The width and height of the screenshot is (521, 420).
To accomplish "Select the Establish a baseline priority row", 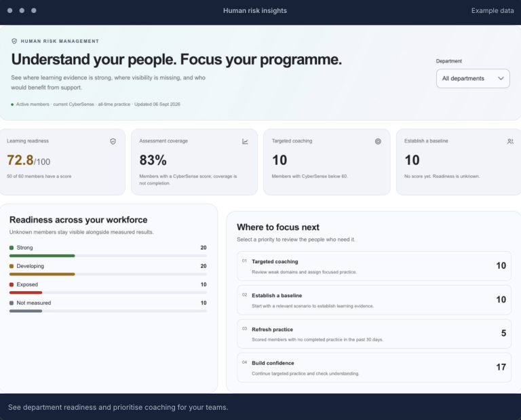I will click(x=374, y=300).
